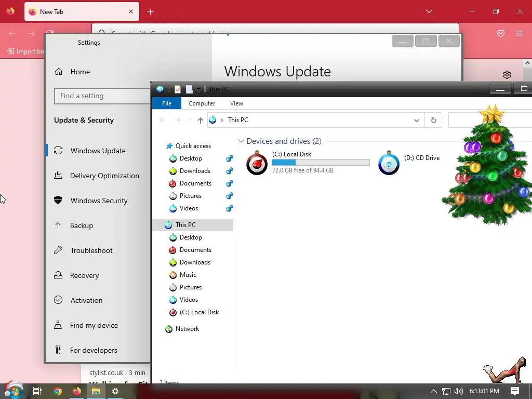Go to Settings Home
Viewport: 532px width, 399px height.
point(80,72)
